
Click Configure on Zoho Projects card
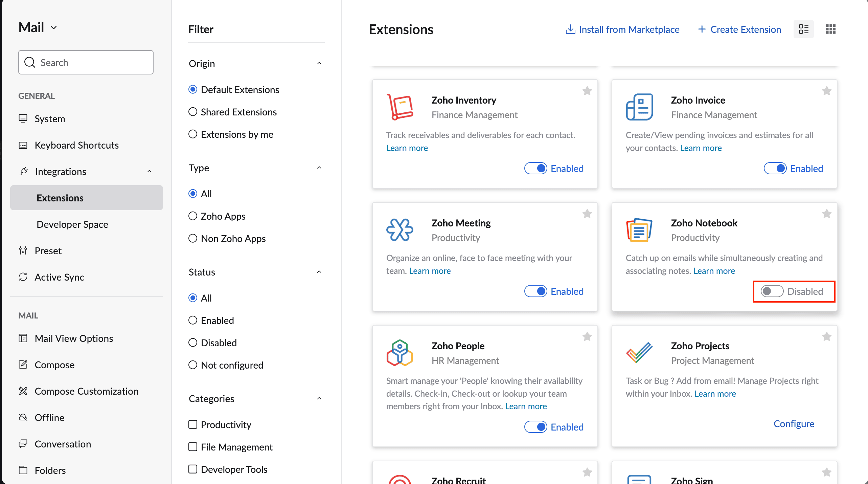794,423
